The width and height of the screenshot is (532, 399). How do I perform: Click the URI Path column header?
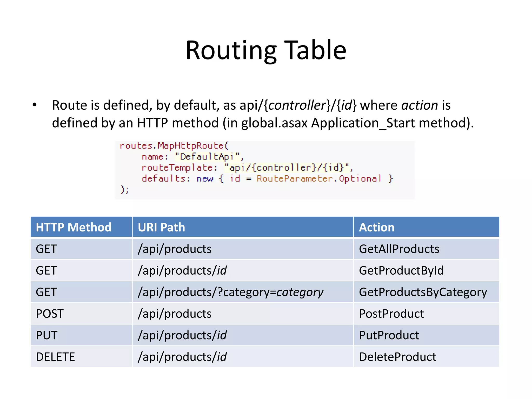161,227
